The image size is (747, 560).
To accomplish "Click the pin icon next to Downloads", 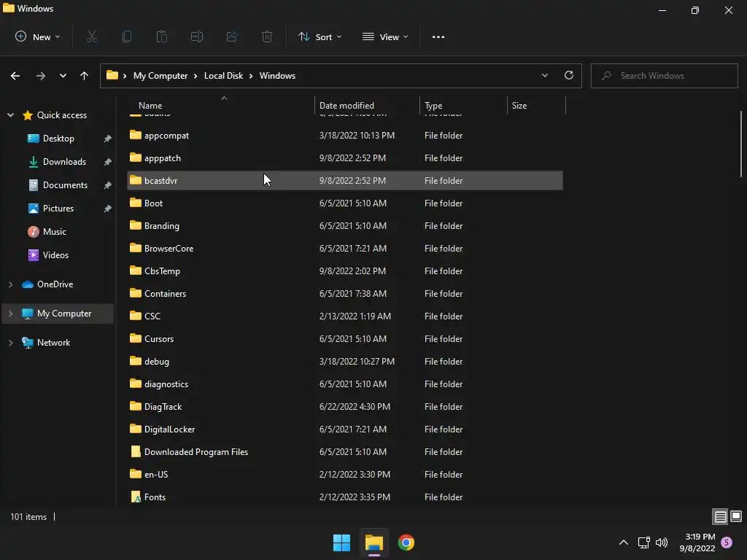I will 108,162.
